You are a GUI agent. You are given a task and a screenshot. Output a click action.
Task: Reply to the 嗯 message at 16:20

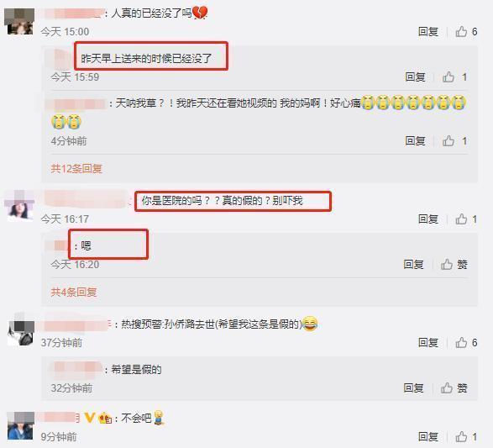tap(413, 264)
